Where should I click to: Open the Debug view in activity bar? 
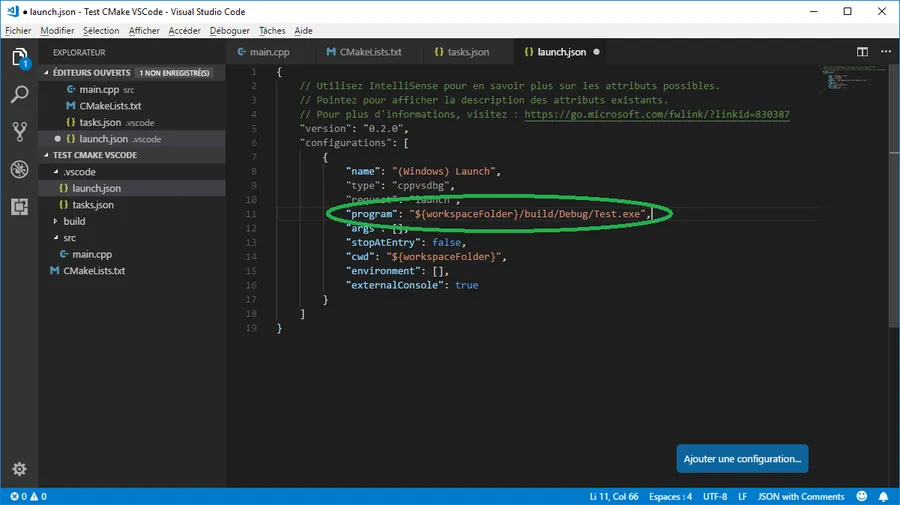pos(19,169)
